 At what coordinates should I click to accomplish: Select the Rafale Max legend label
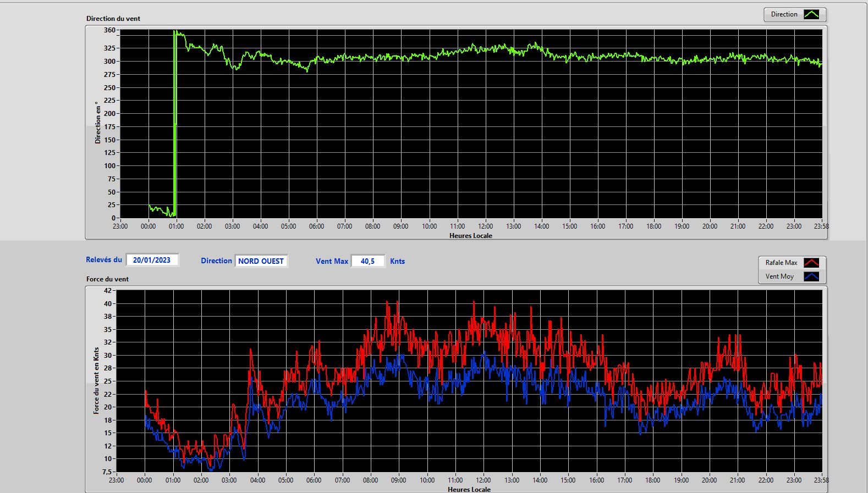781,263
